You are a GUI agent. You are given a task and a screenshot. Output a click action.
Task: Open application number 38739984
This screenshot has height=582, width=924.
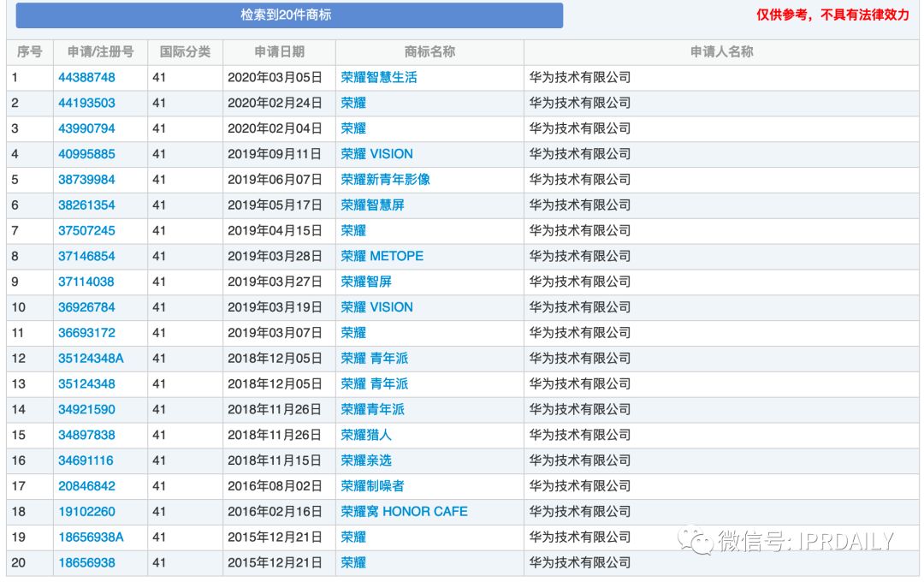click(x=86, y=179)
